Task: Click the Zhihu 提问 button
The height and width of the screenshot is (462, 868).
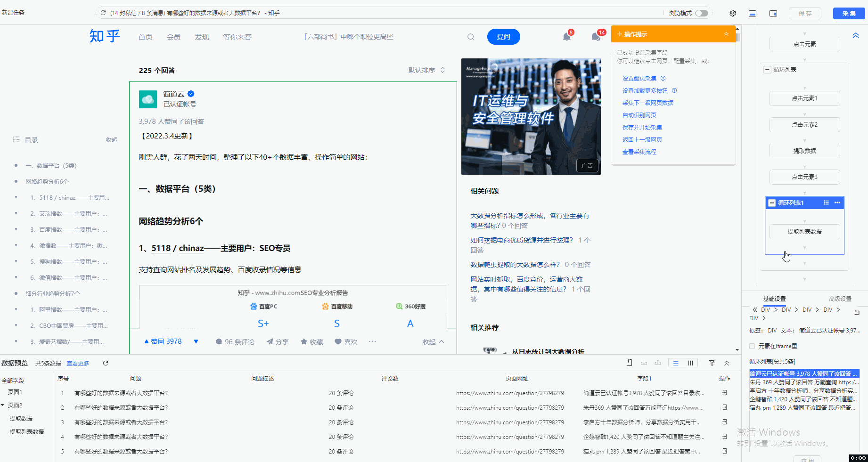Action: (503, 37)
